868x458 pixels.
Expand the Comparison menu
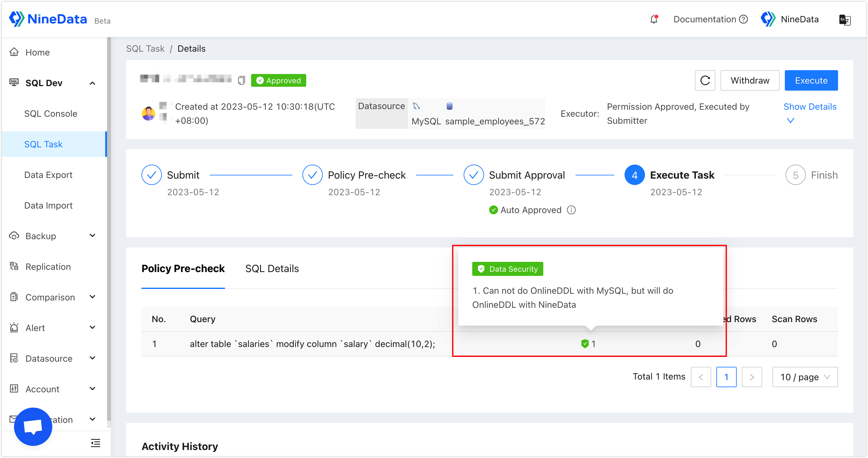(92, 297)
